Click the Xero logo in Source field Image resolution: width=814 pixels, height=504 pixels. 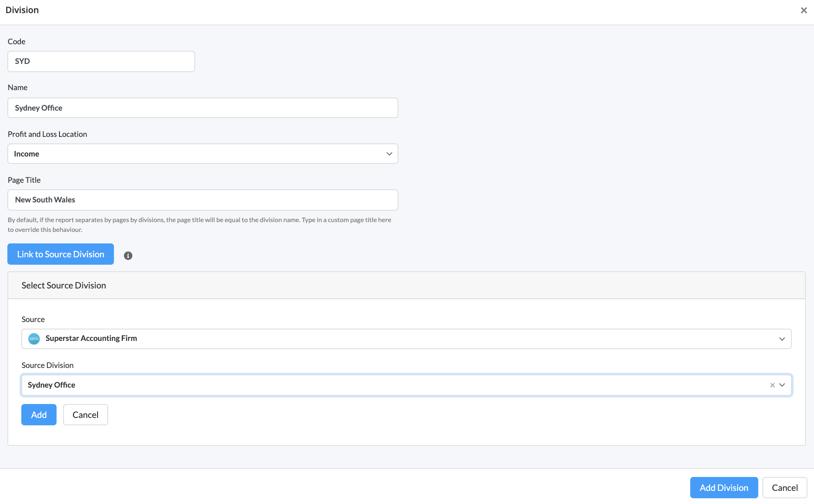tap(34, 339)
